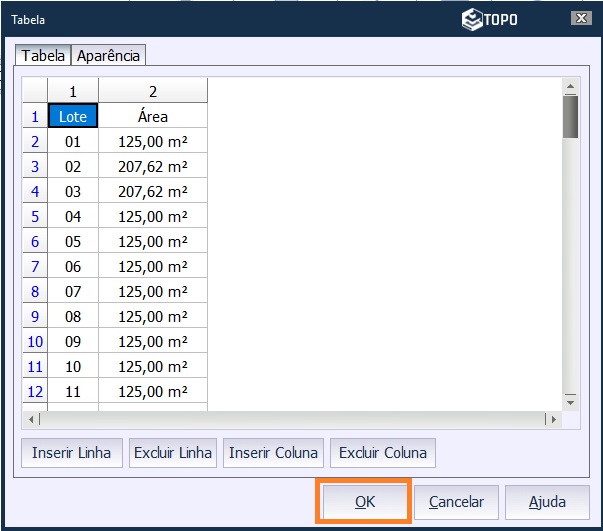This screenshot has width=603, height=531.
Task: Click vertical scrollbar up arrow
Action: click(x=570, y=86)
